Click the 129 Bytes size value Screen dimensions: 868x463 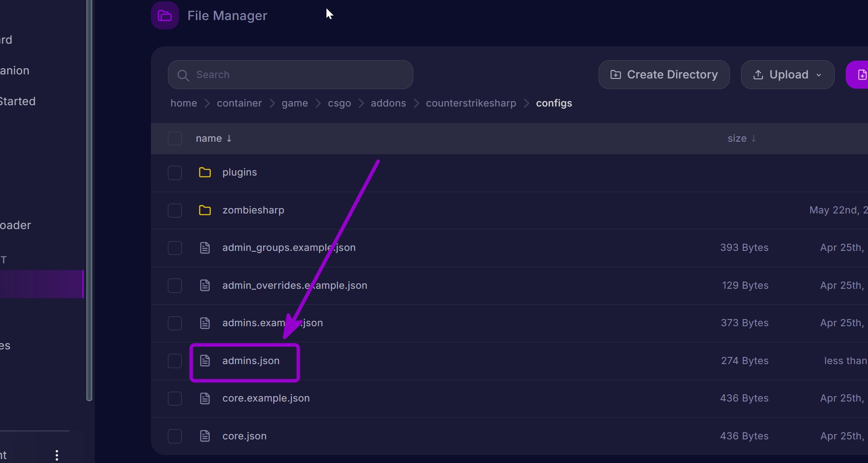coord(745,285)
